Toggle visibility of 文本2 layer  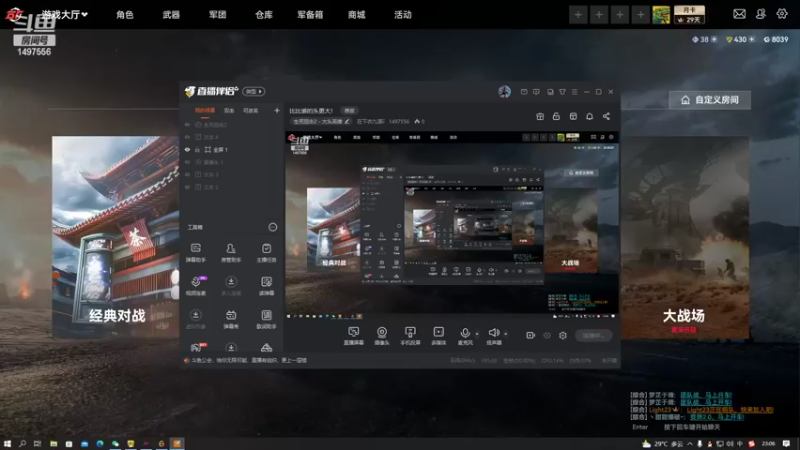pos(187,187)
